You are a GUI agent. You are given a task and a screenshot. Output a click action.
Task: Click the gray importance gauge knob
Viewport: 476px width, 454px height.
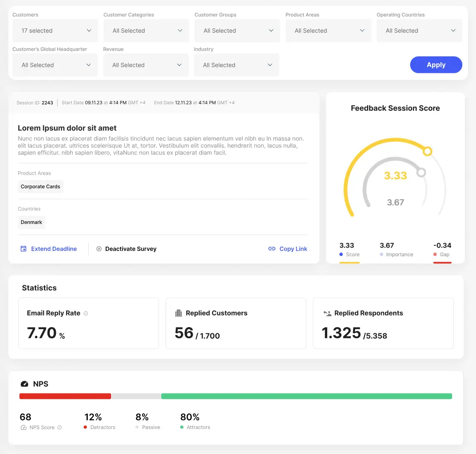coord(421,172)
